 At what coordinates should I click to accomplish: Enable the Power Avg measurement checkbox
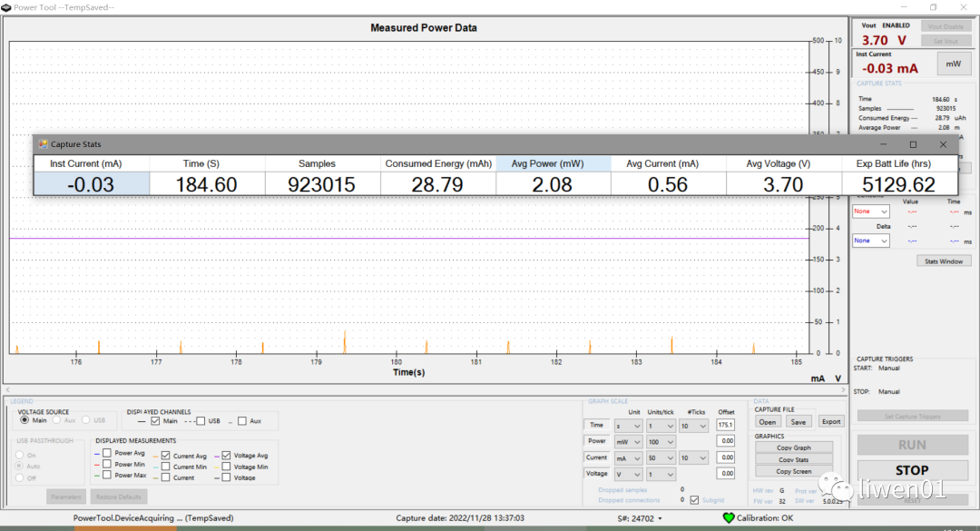(107, 453)
